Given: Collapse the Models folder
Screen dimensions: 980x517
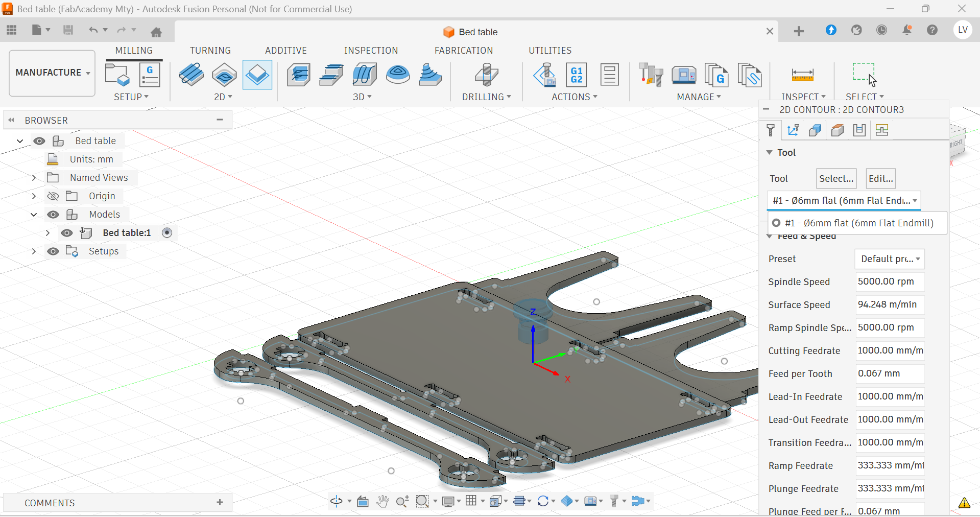Looking at the screenshot, I should pos(34,215).
